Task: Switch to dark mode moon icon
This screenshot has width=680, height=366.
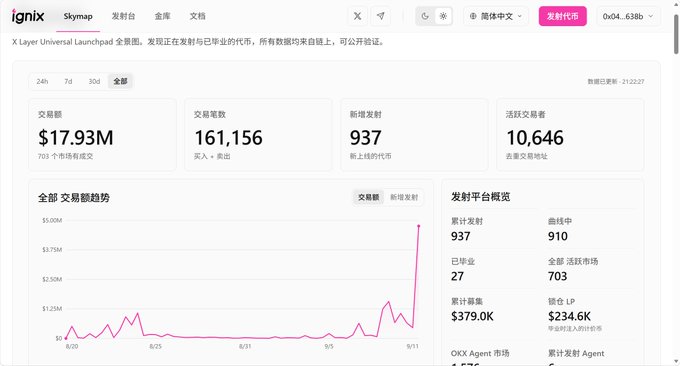Action: tap(425, 16)
